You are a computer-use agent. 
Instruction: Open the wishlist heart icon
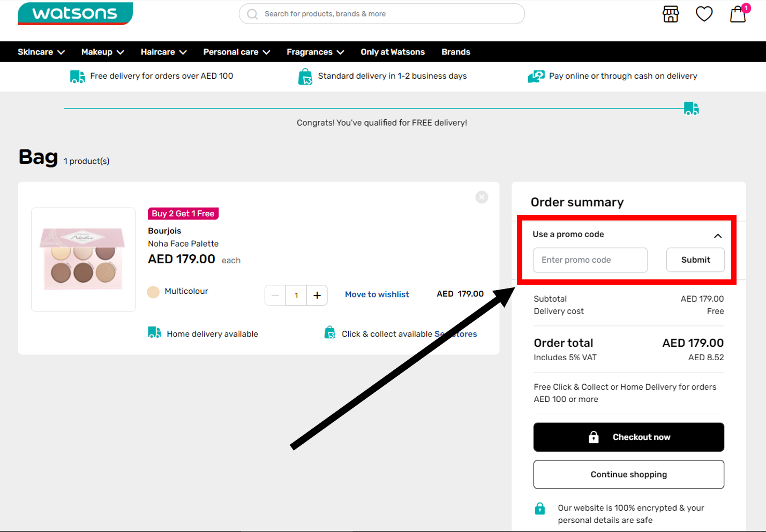[x=703, y=14]
